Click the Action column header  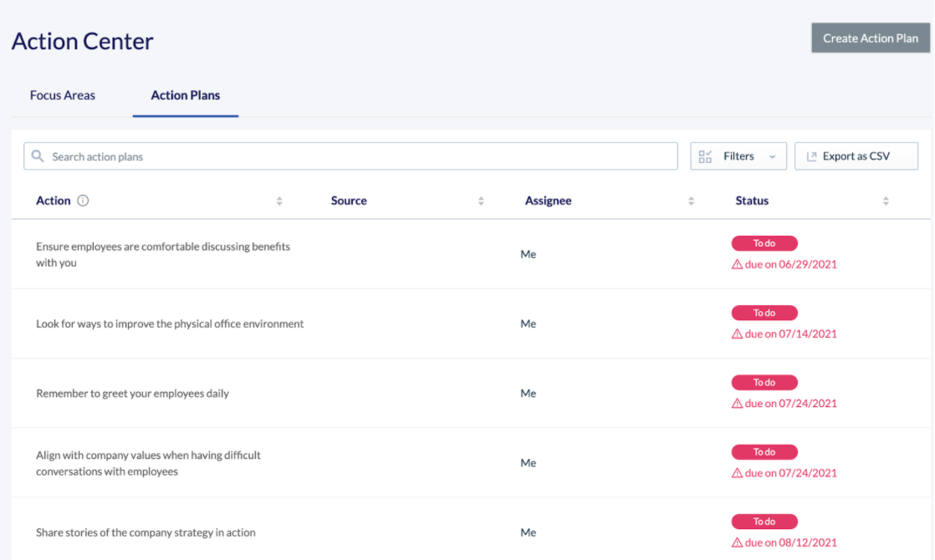pos(53,201)
